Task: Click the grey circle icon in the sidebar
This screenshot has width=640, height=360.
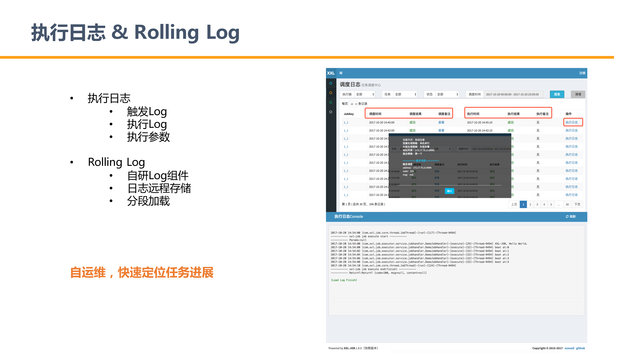Action: pos(331,112)
